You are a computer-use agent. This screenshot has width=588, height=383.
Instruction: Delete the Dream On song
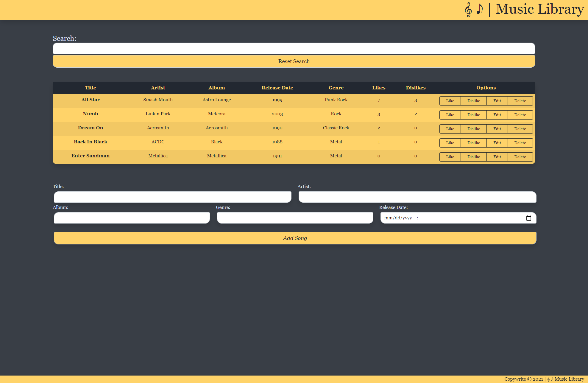pyautogui.click(x=520, y=129)
